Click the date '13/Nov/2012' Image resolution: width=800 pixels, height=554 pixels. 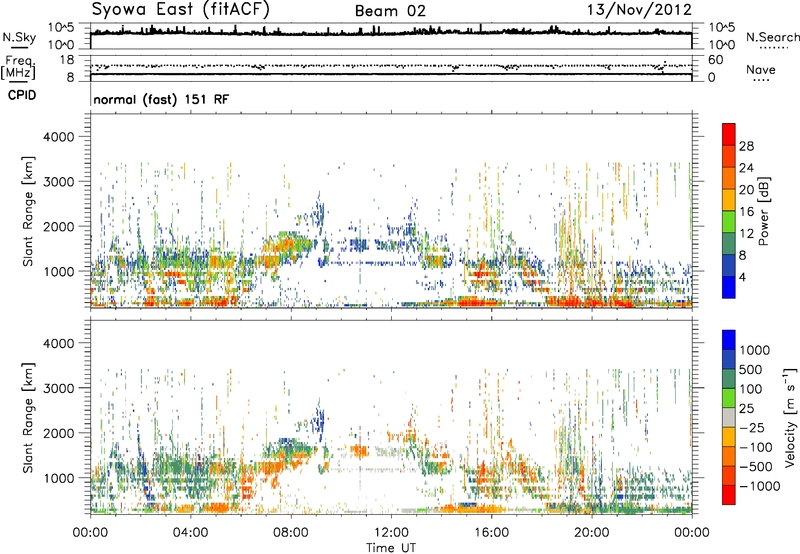click(639, 9)
